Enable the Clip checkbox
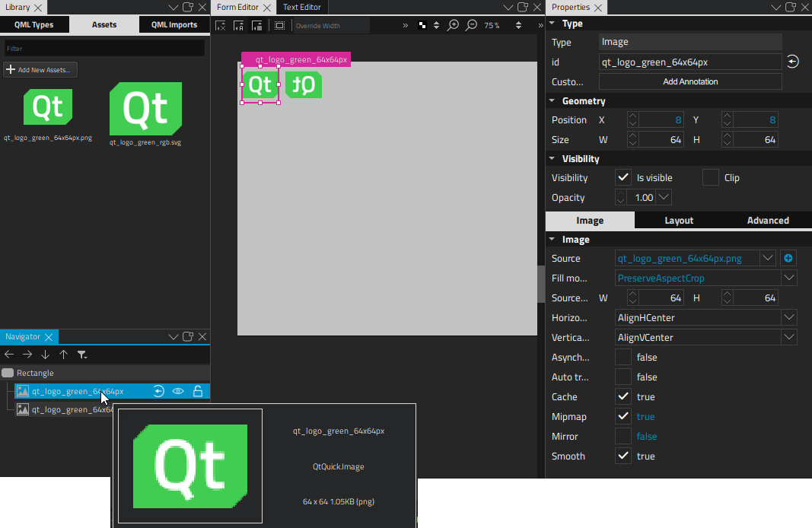This screenshot has height=528, width=812. [x=710, y=177]
